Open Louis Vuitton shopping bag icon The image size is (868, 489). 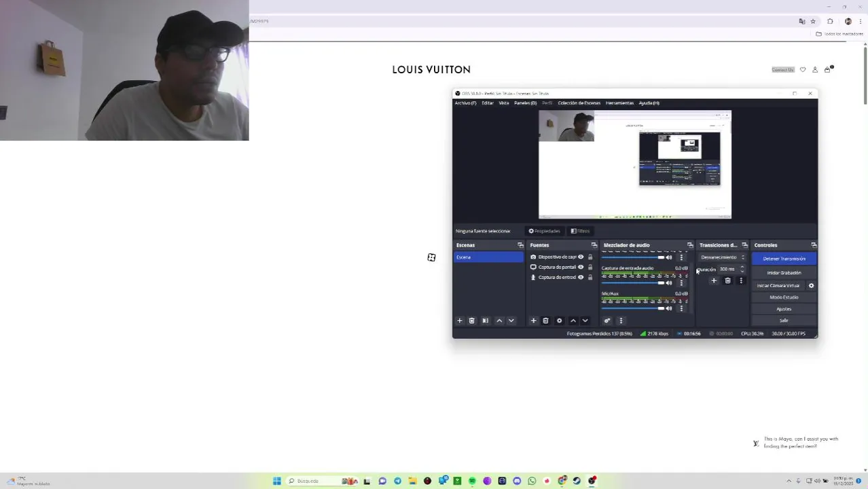827,69
